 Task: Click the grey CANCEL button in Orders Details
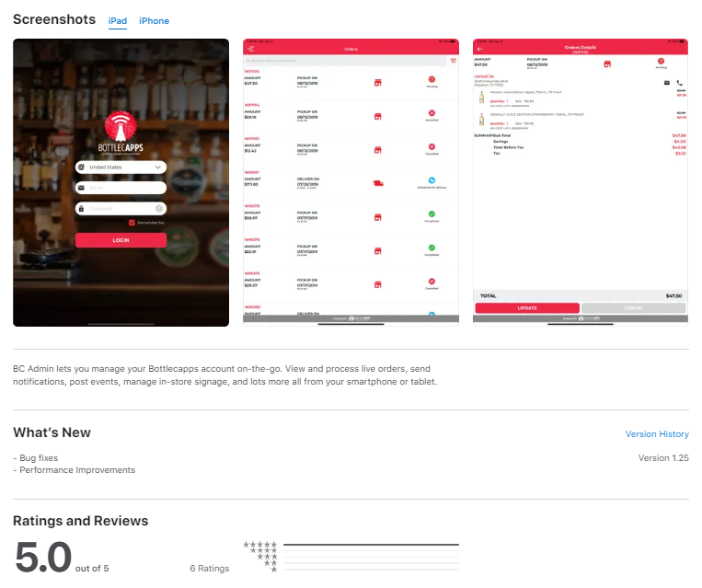click(633, 308)
